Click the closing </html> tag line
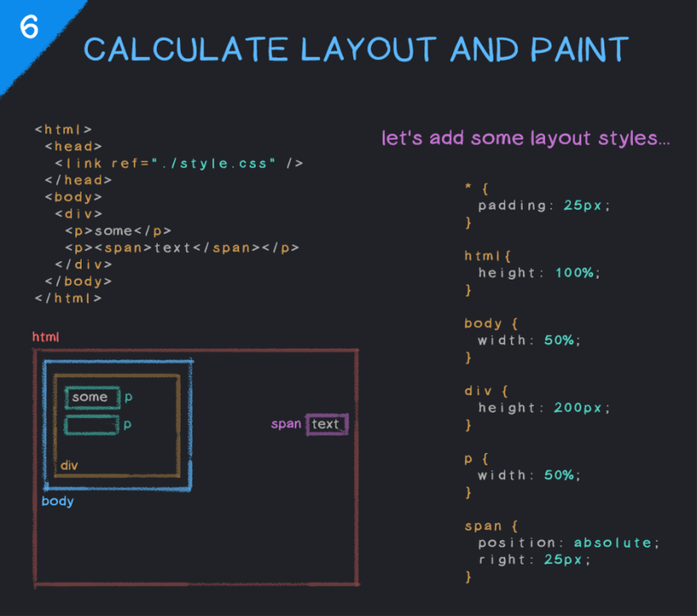 68,298
